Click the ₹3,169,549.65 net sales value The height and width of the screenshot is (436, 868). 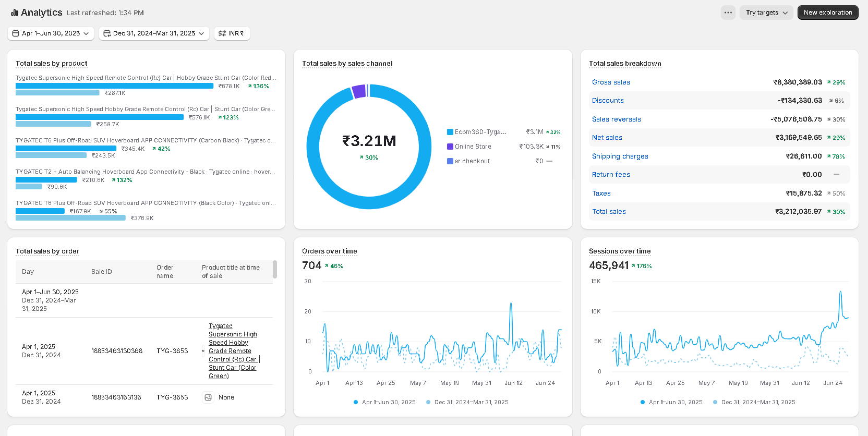pyautogui.click(x=799, y=138)
